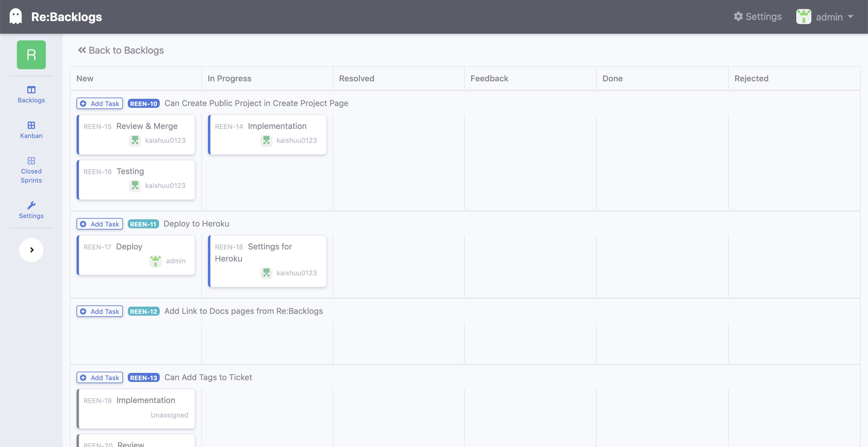
Task: Open the REEN-14 Implementation task card
Action: (267, 134)
